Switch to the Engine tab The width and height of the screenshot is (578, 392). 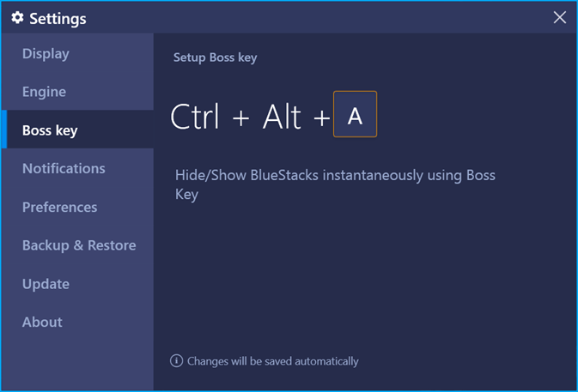click(x=77, y=91)
